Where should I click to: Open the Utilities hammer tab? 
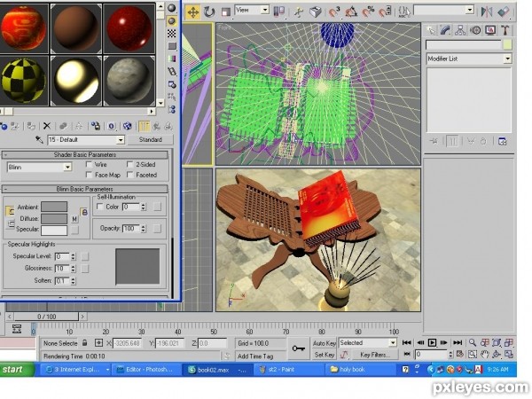[x=505, y=30]
